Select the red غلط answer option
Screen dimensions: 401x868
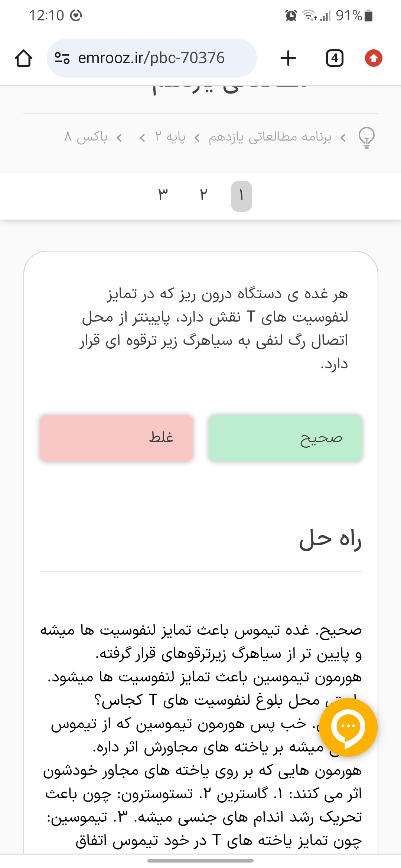click(x=117, y=438)
